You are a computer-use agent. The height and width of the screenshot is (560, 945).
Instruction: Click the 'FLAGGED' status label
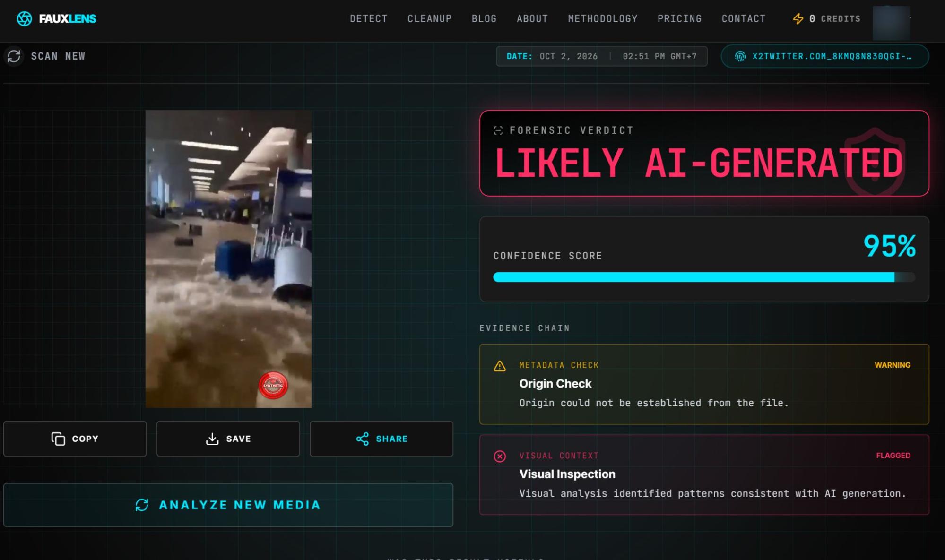click(893, 455)
